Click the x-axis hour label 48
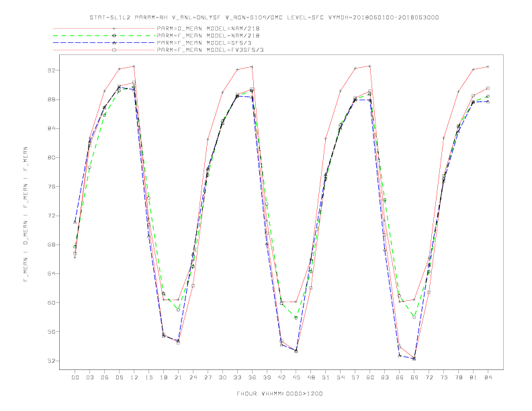The image size is (532, 411). click(x=311, y=377)
